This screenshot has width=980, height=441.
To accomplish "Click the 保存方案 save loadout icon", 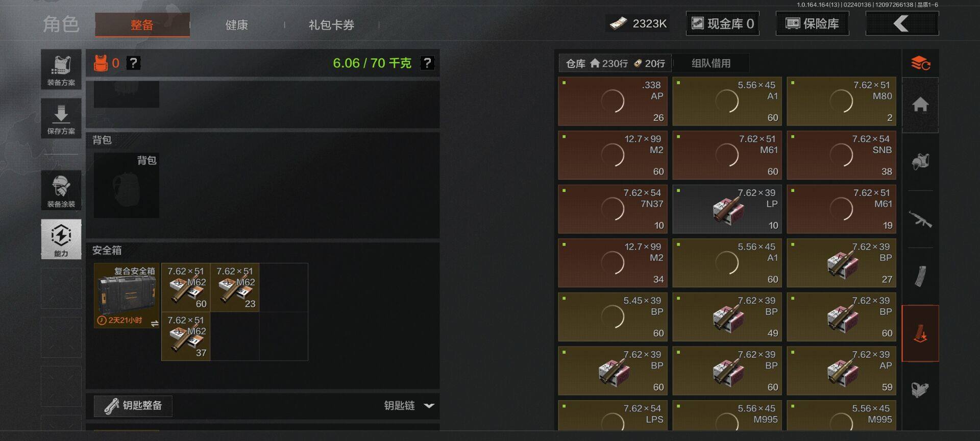I will tap(61, 118).
